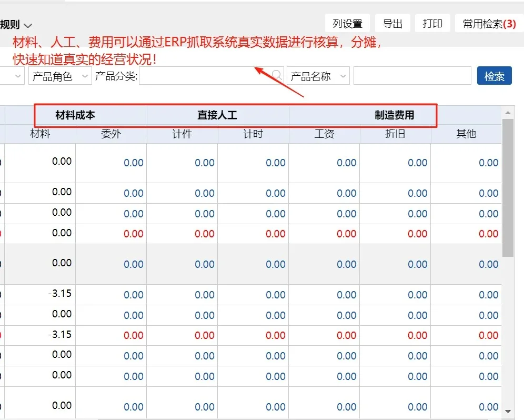Click the 制造费用 group header
Image resolution: width=524 pixels, height=420 pixels.
point(395,115)
